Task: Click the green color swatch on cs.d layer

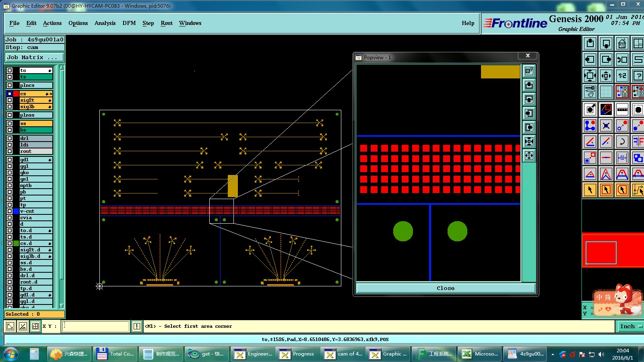Action: (16, 243)
